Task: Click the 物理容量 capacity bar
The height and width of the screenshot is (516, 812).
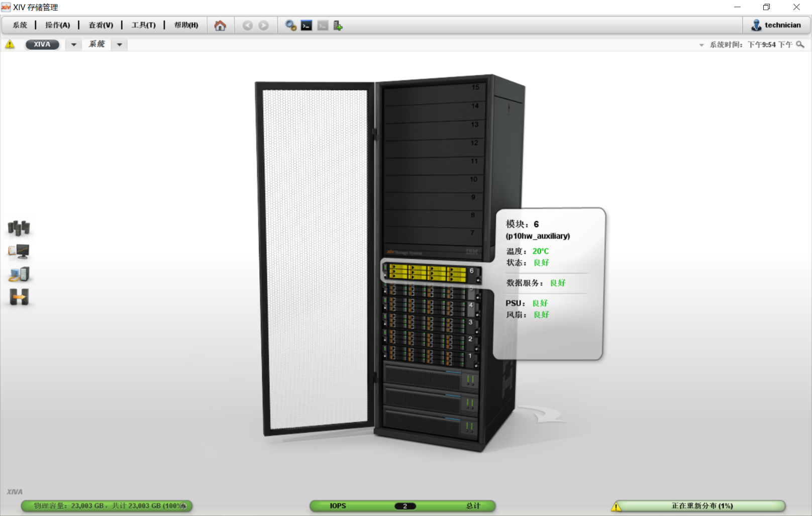Action: coord(107,506)
